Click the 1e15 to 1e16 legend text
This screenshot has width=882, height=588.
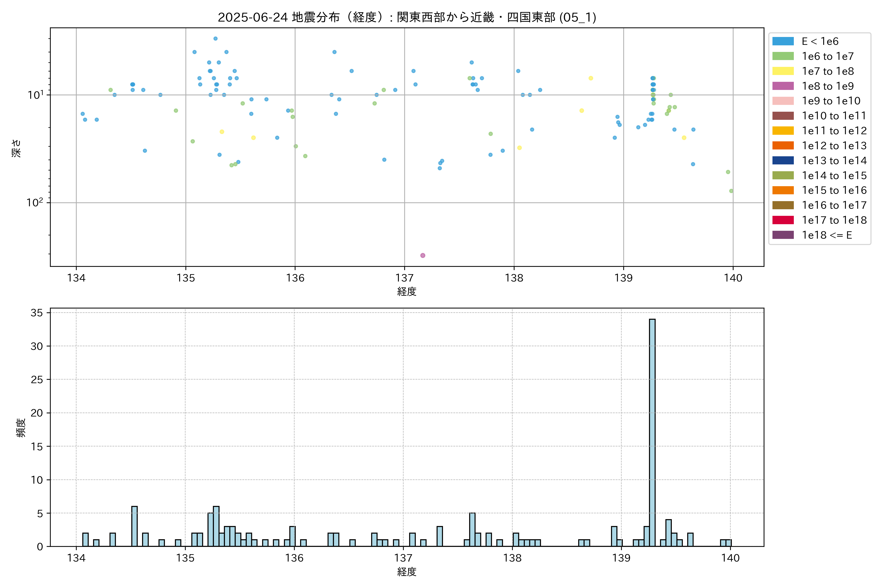(834, 191)
